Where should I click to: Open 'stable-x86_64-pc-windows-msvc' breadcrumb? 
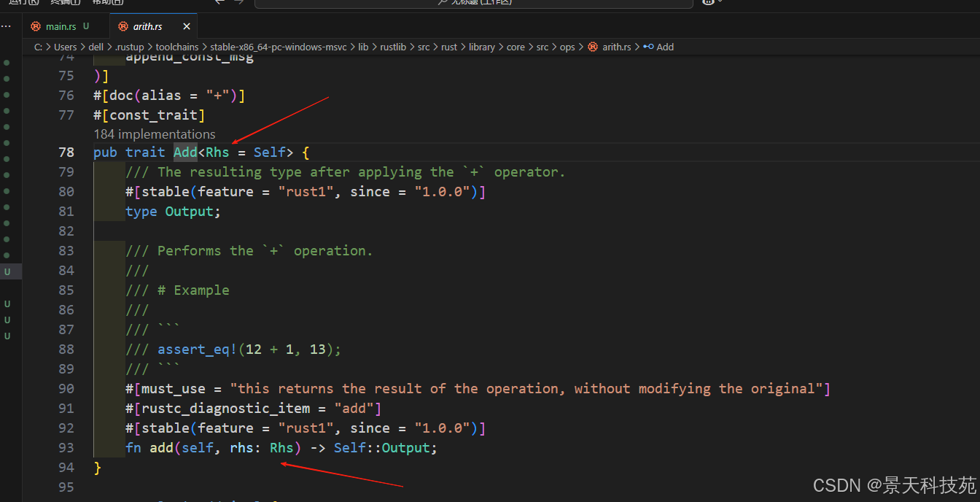(x=279, y=47)
